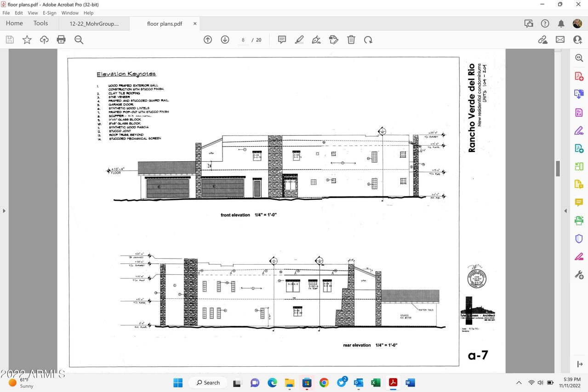
Task: Click the Print file icon
Action: pyautogui.click(x=61, y=40)
